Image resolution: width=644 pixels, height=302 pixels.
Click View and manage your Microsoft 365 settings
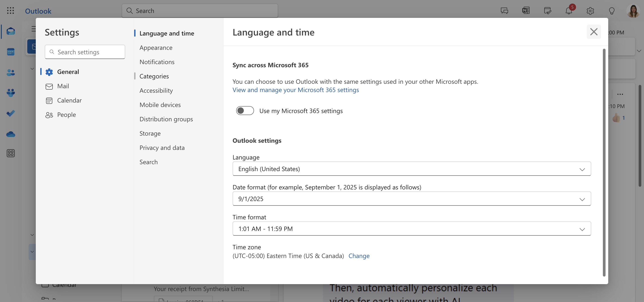295,90
